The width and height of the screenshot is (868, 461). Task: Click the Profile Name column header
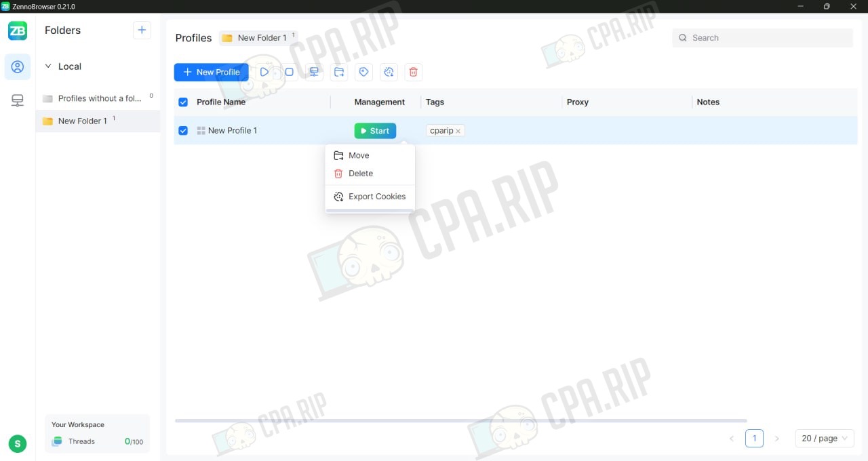(x=221, y=102)
